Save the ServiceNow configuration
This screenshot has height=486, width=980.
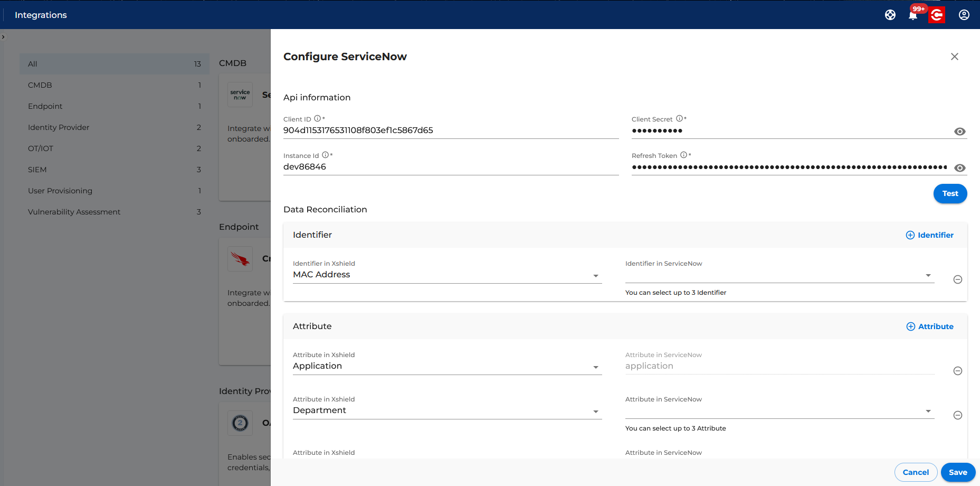click(x=958, y=472)
